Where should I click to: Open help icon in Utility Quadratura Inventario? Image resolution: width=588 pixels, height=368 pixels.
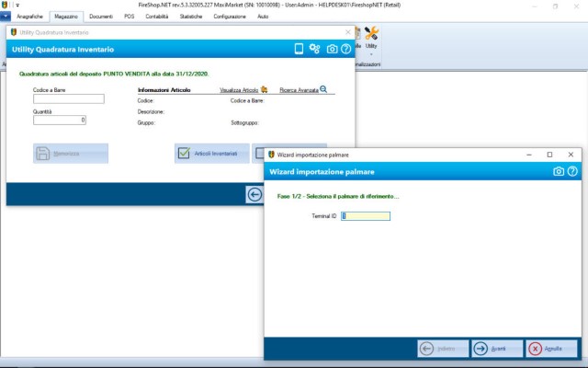pos(346,49)
